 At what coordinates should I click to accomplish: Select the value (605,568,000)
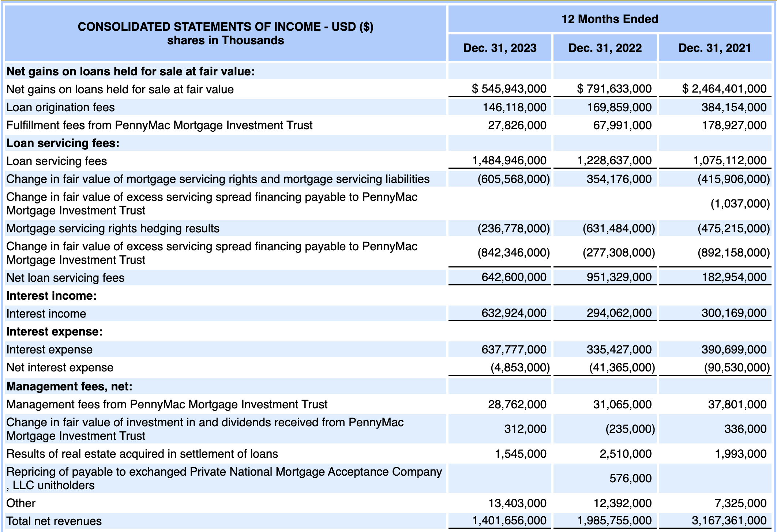pyautogui.click(x=514, y=179)
